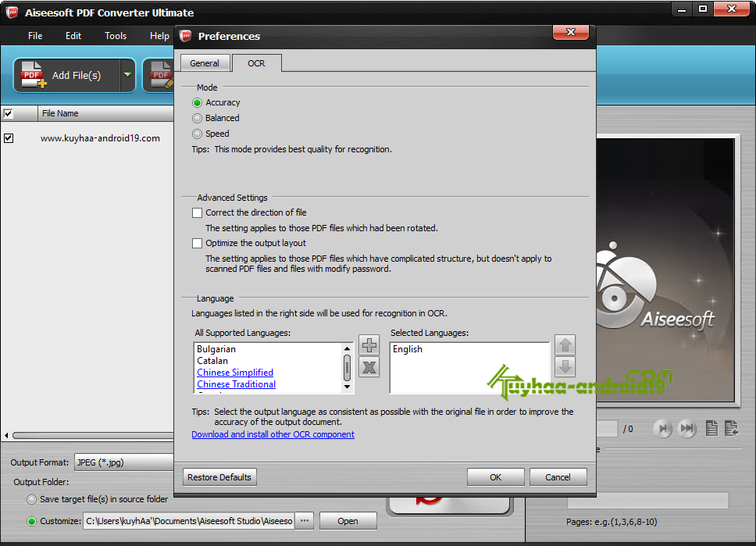This screenshot has width=756, height=546.
Task: Maximize the main Aiseesoft window
Action: (x=703, y=9)
